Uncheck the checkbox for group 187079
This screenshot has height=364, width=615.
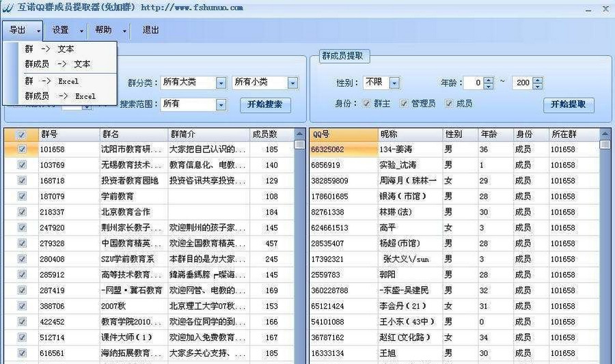(x=22, y=196)
